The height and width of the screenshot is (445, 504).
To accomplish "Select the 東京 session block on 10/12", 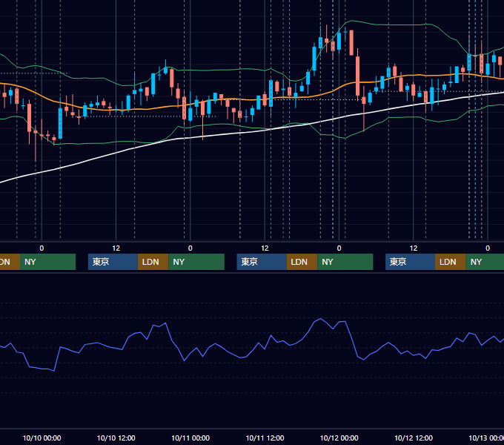I will [410, 262].
